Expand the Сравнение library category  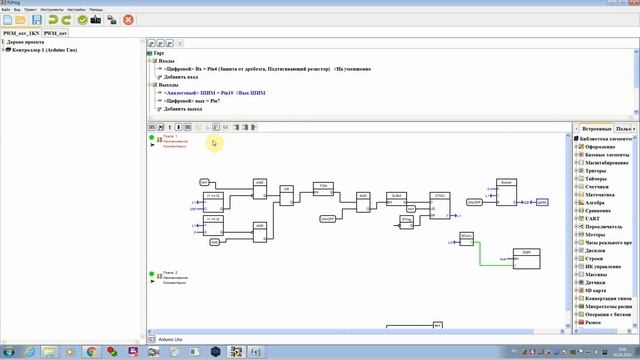[576, 211]
